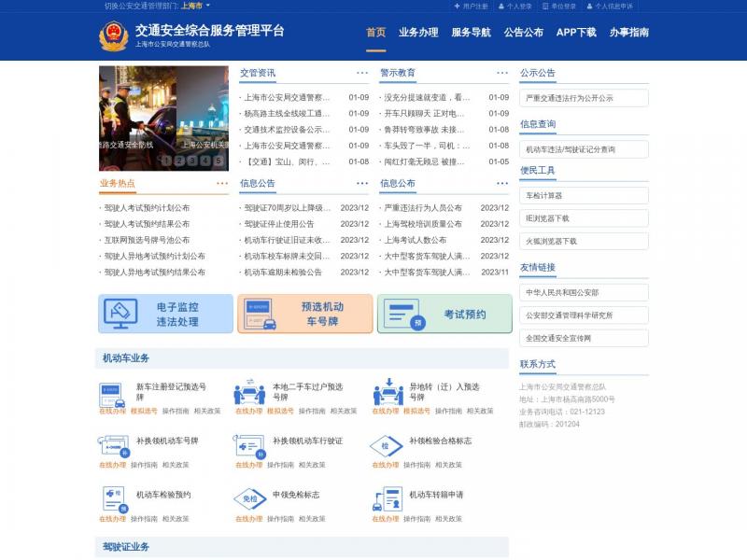Image resolution: width=747 pixels, height=560 pixels.
Task: Click the 异地转(迁)入预选号牌 icon
Action: click(x=388, y=392)
